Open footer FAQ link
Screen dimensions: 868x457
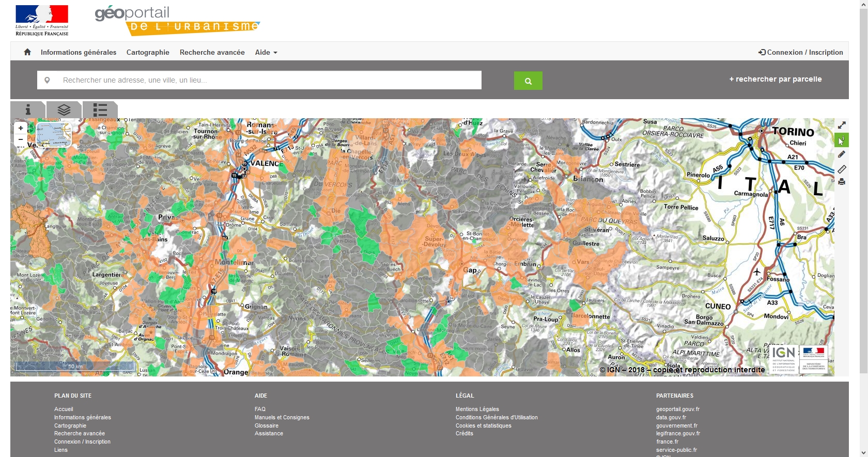tap(260, 409)
